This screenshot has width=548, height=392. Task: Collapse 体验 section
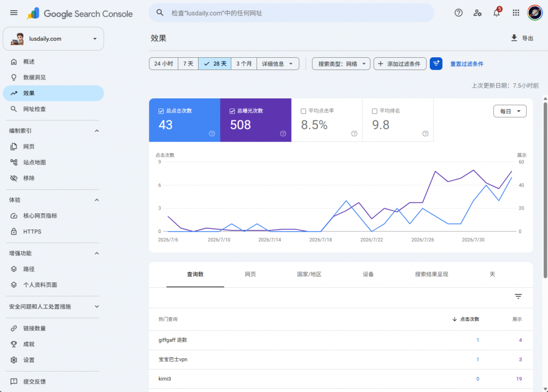click(97, 200)
